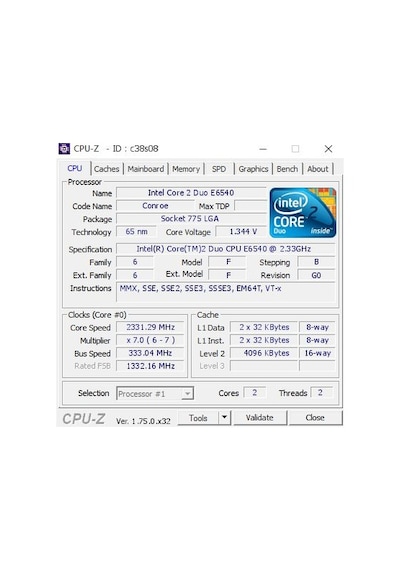Click the Threads count value 2
Viewport: 400px width, 570px height.
[x=321, y=393]
